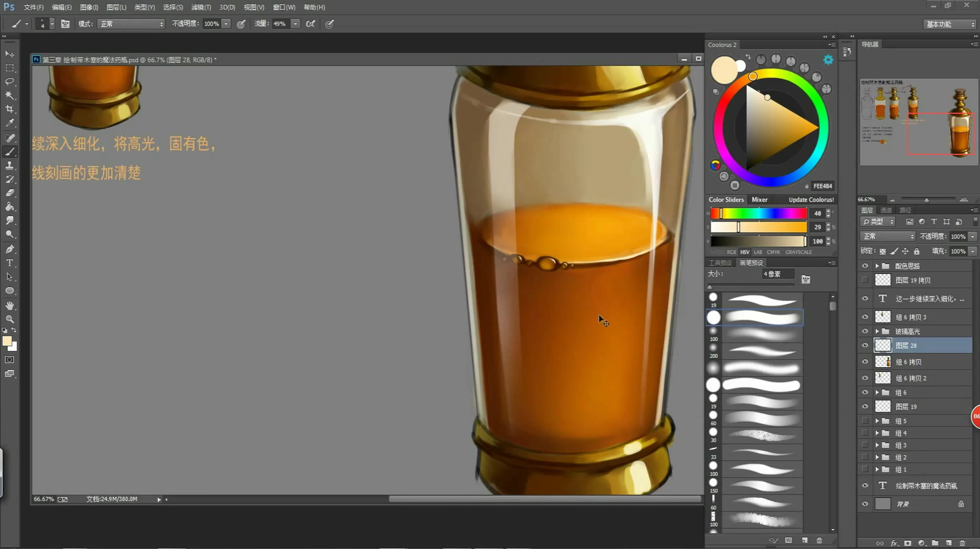Image resolution: width=980 pixels, height=549 pixels.
Task: Open the flow 49% dropdown arrow
Action: (295, 24)
